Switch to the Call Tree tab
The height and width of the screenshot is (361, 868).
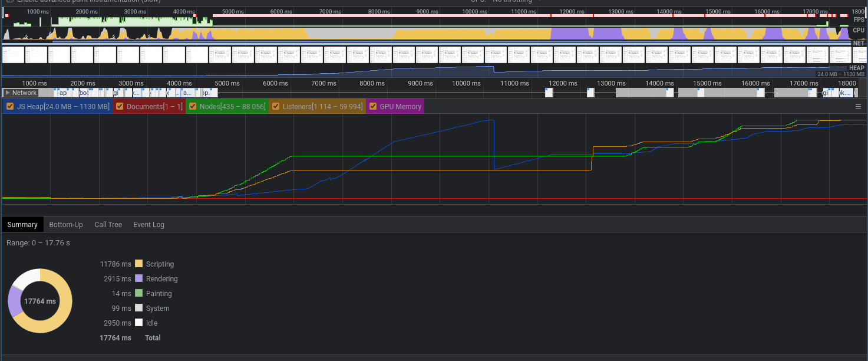(108, 225)
